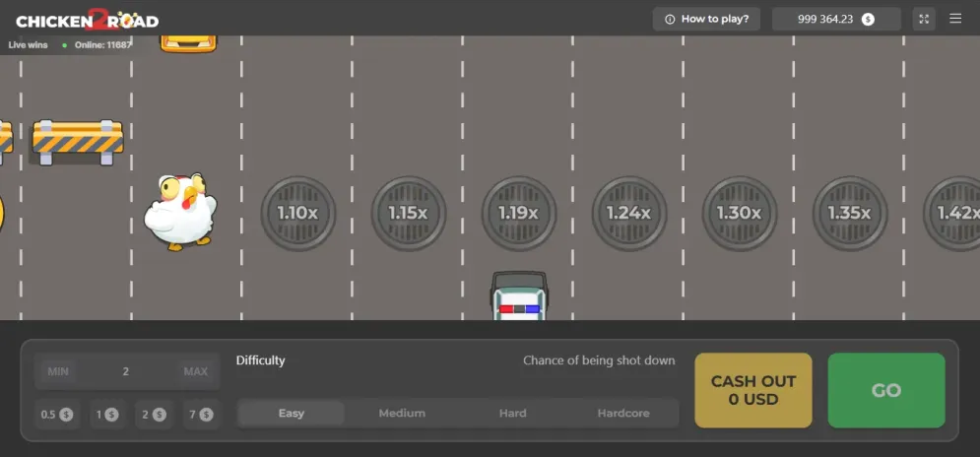Click the yellow car at the top

[x=188, y=43]
